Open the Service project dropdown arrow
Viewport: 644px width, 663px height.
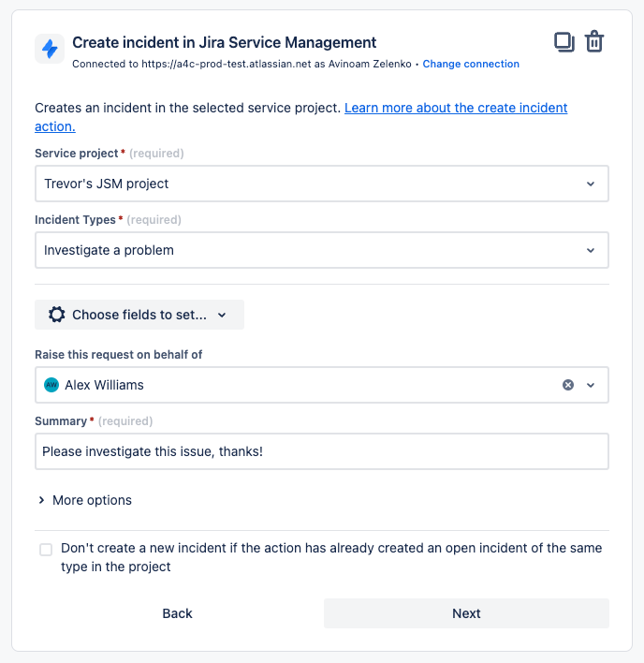tap(591, 184)
